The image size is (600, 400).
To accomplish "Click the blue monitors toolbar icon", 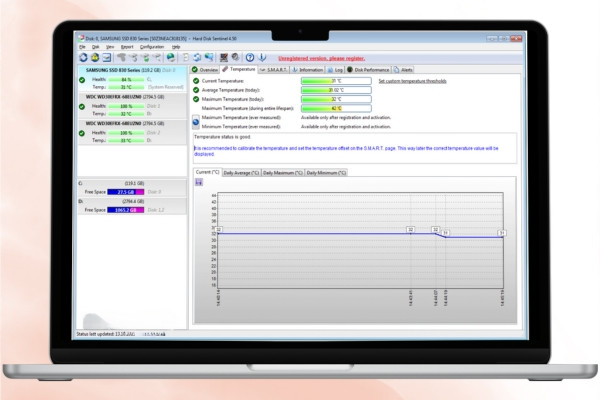I will point(209,58).
